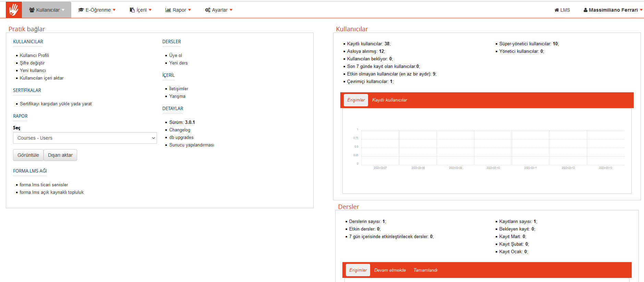The image size is (644, 282).
Task: Click the user icon beside Massimiliano Ferrari
Action: [585, 10]
